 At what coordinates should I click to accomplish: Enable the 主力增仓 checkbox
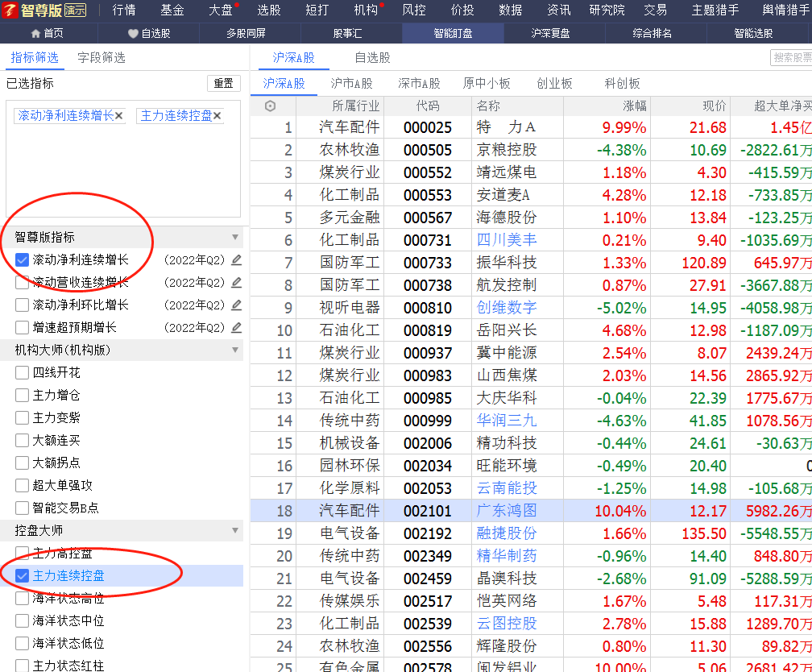[22, 396]
